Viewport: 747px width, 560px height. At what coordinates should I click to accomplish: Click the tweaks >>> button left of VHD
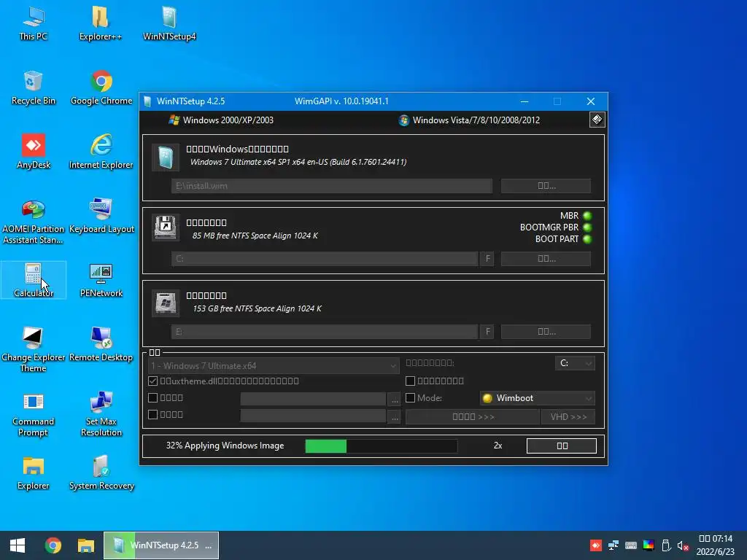473,416
